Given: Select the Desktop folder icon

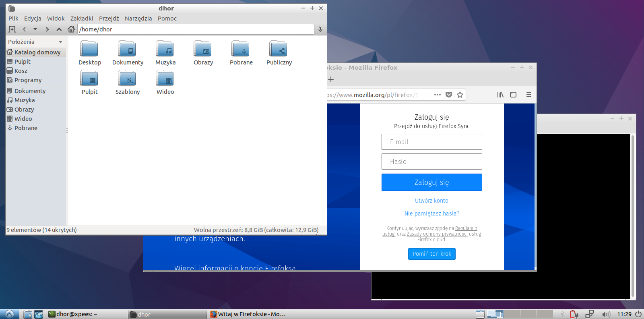Looking at the screenshot, I should coord(89,49).
